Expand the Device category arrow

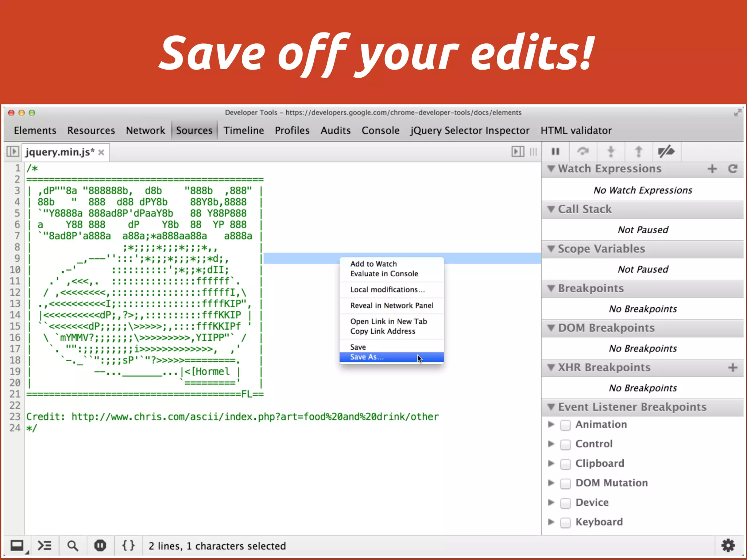pos(551,502)
